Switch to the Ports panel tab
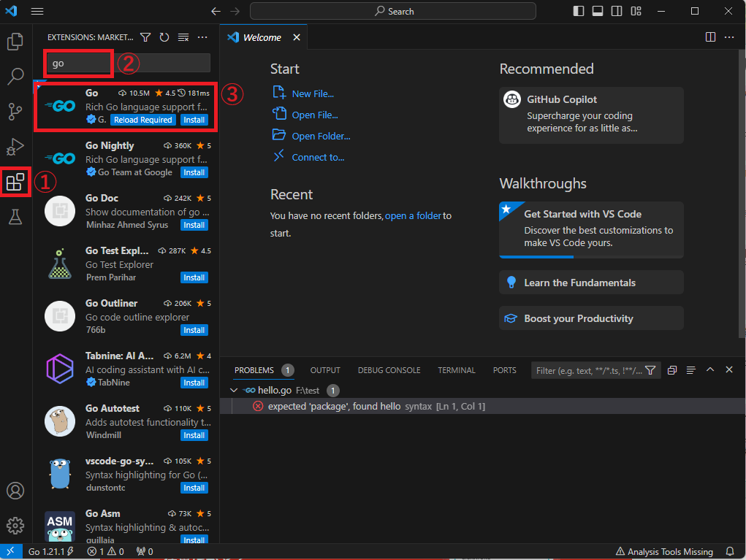 (x=504, y=370)
